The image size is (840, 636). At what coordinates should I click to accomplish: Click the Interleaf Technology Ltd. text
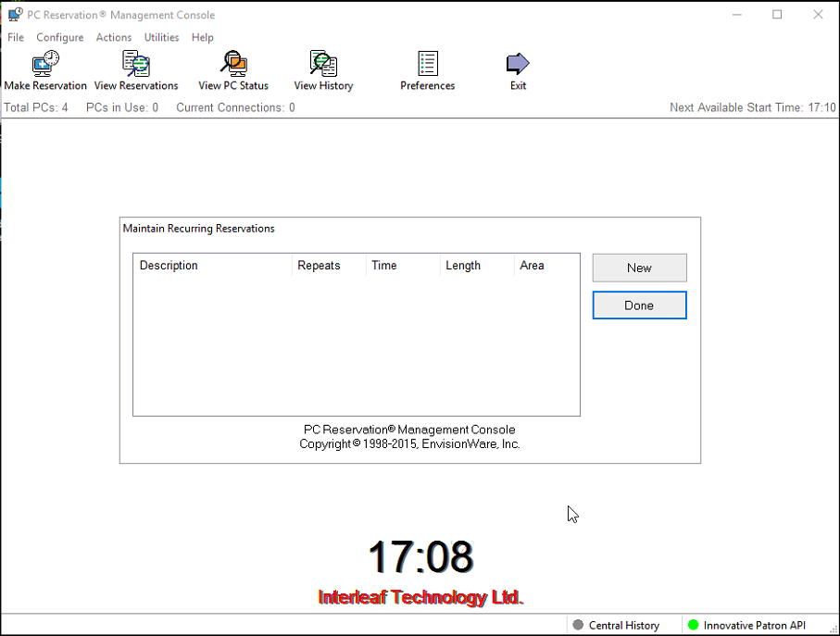tap(420, 597)
